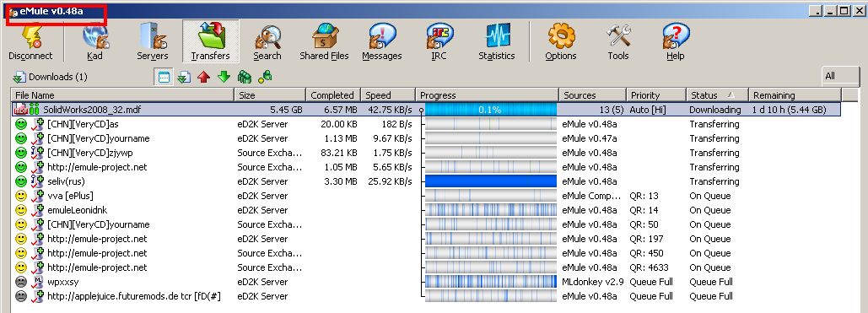Open the Statistics panel
The width and height of the screenshot is (868, 313).
pos(497,41)
